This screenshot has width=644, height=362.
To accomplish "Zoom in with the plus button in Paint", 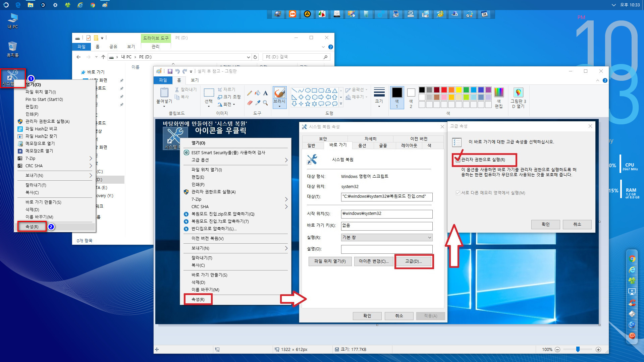I will [x=598, y=350].
